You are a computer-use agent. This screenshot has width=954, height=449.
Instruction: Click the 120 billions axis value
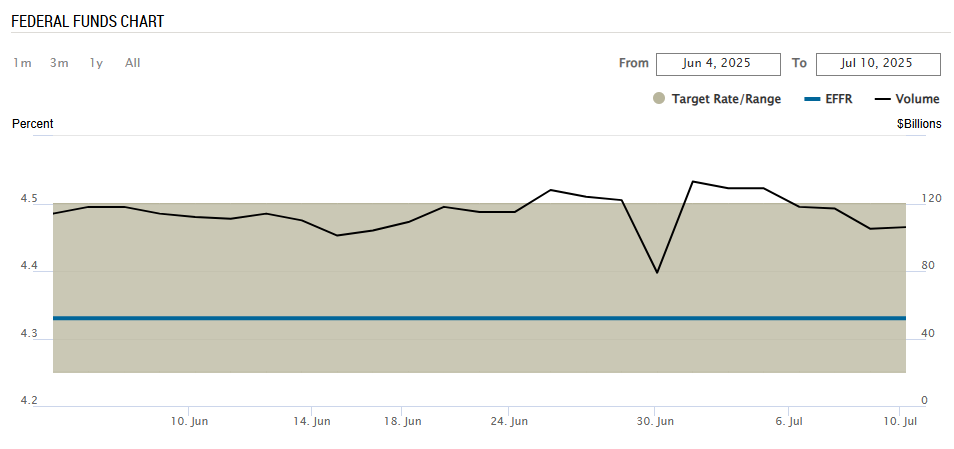[x=931, y=198]
